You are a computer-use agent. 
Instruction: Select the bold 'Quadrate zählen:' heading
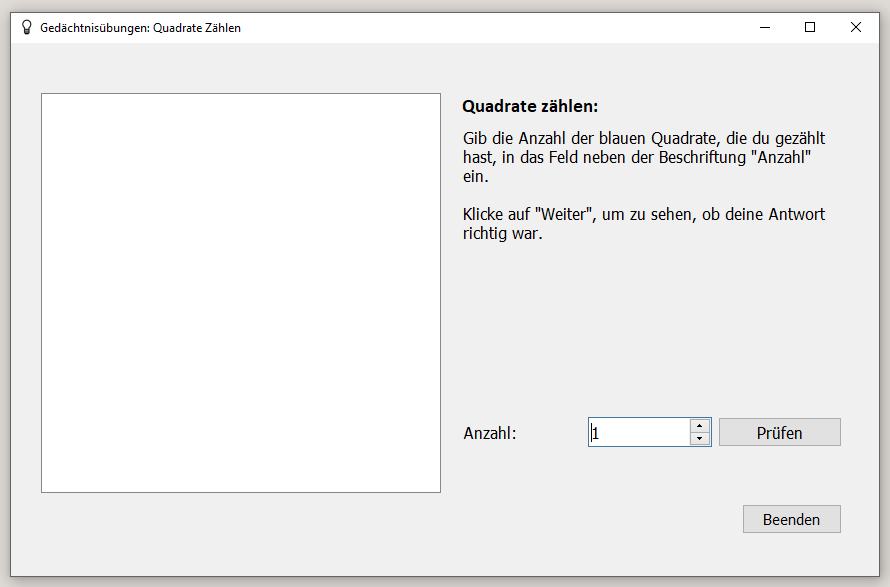(530, 106)
